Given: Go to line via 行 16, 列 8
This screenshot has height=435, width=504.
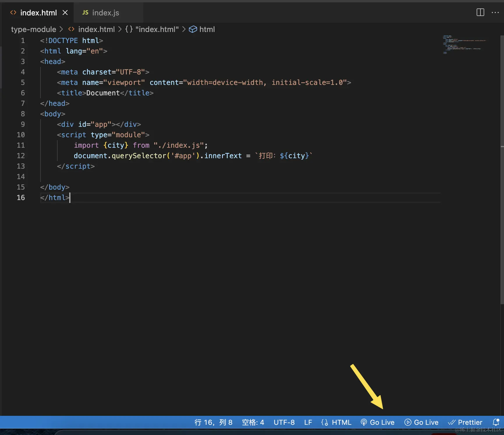Looking at the screenshot, I should click(213, 422).
